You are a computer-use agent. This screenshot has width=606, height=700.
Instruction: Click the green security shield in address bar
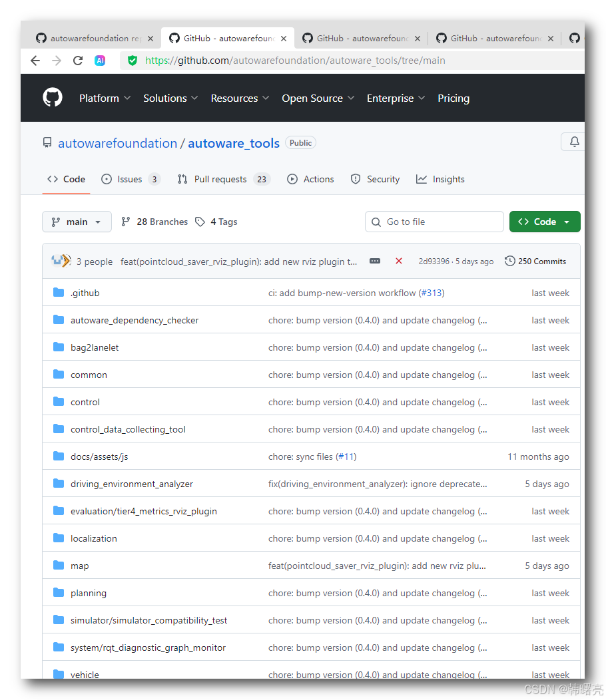click(133, 61)
